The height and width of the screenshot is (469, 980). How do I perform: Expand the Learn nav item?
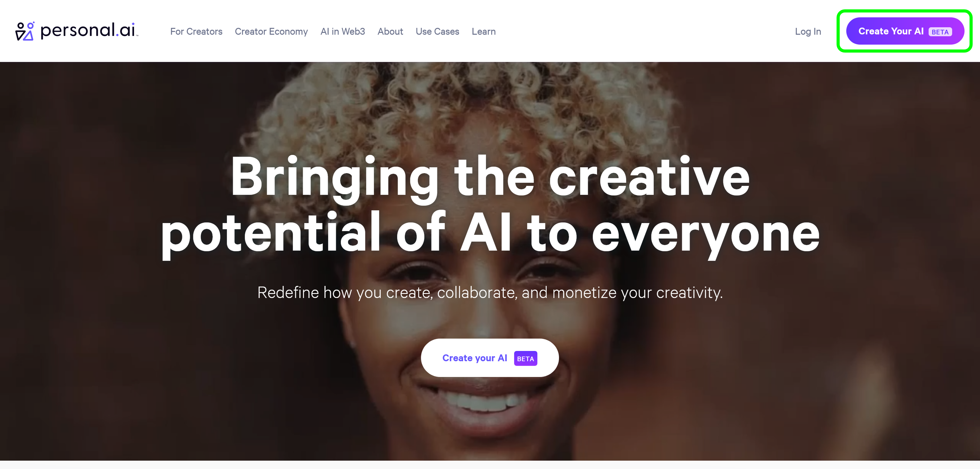click(x=484, y=32)
